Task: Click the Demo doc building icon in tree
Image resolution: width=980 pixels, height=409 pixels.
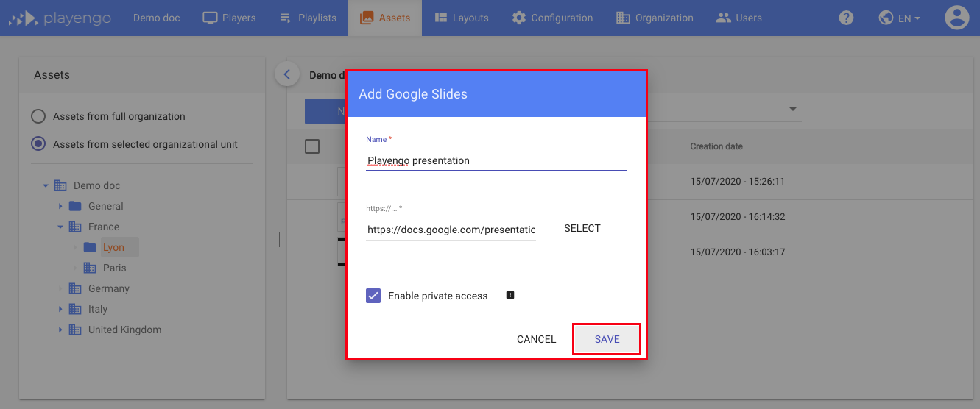Action: 60,185
